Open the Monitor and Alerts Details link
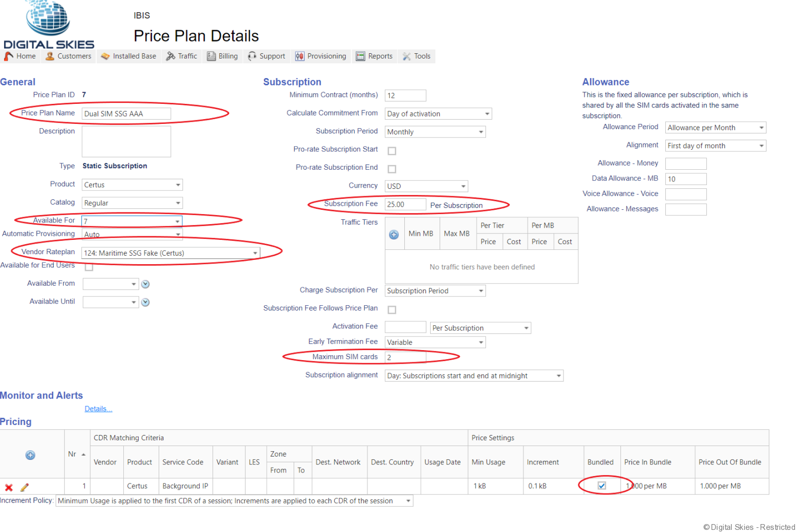 coord(98,409)
